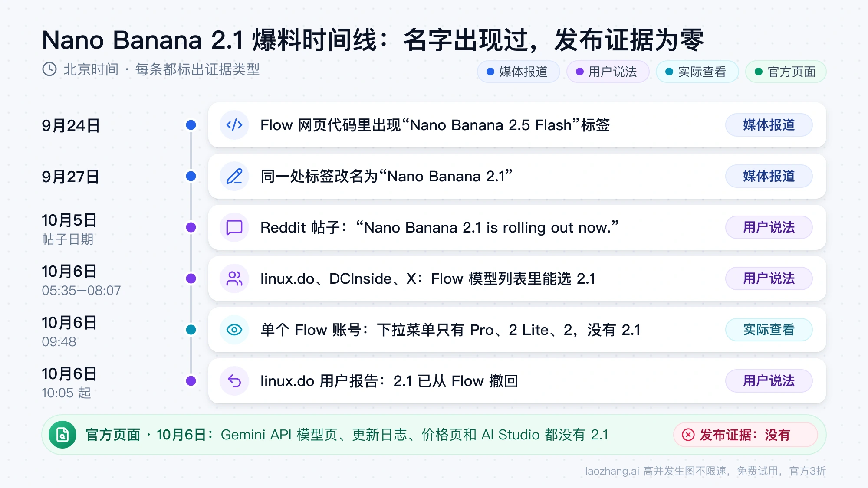Click the clock icon beside 北京时间
868x488 pixels.
tap(49, 69)
